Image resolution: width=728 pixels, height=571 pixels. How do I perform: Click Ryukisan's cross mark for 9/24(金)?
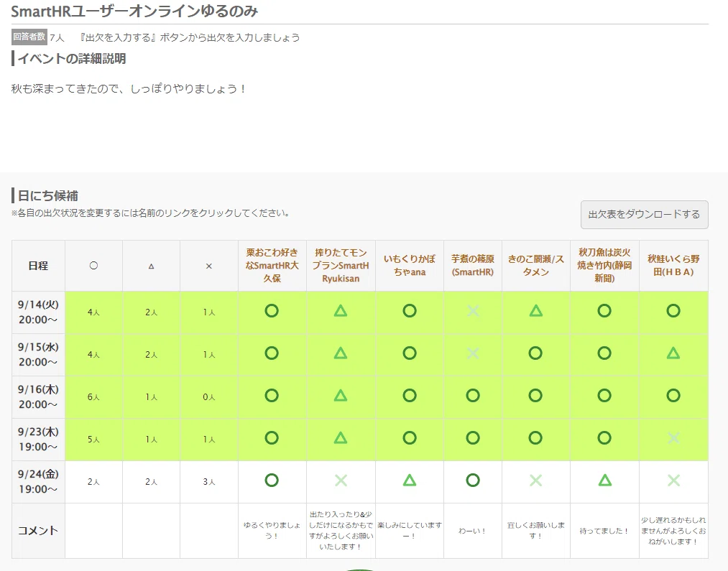pos(341,481)
